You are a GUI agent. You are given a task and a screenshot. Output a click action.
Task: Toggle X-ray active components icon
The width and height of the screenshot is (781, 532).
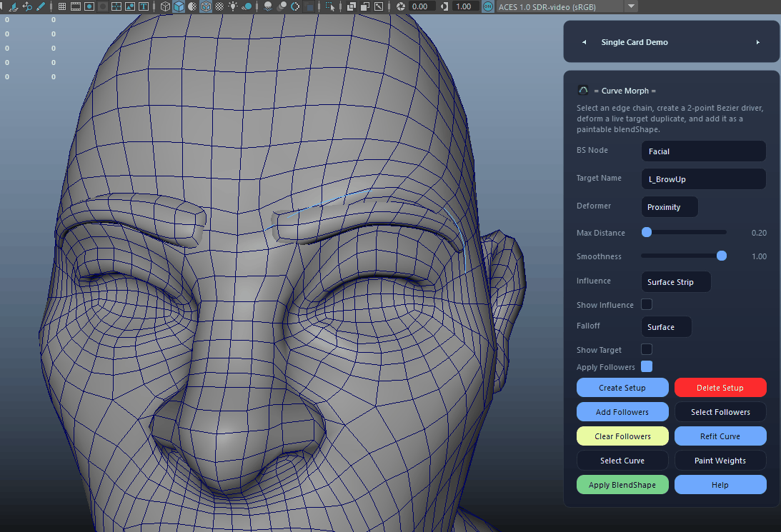[x=365, y=6]
